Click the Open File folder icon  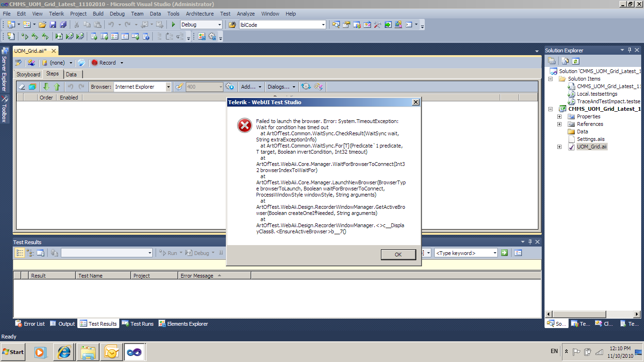42,25
